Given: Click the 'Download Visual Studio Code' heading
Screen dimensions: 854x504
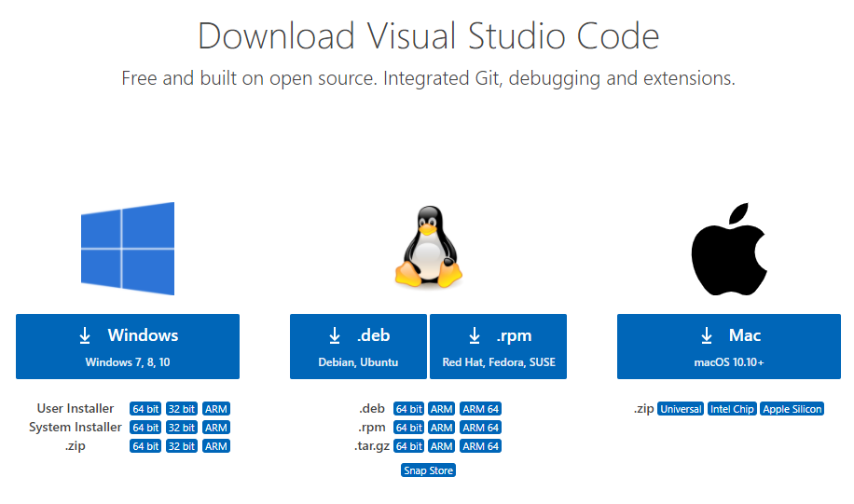Looking at the screenshot, I should [x=429, y=36].
